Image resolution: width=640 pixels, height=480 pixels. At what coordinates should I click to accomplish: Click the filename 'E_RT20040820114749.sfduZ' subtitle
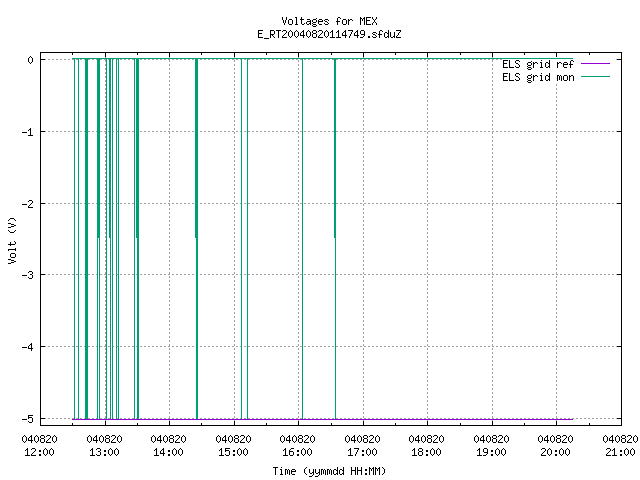[x=329, y=34]
